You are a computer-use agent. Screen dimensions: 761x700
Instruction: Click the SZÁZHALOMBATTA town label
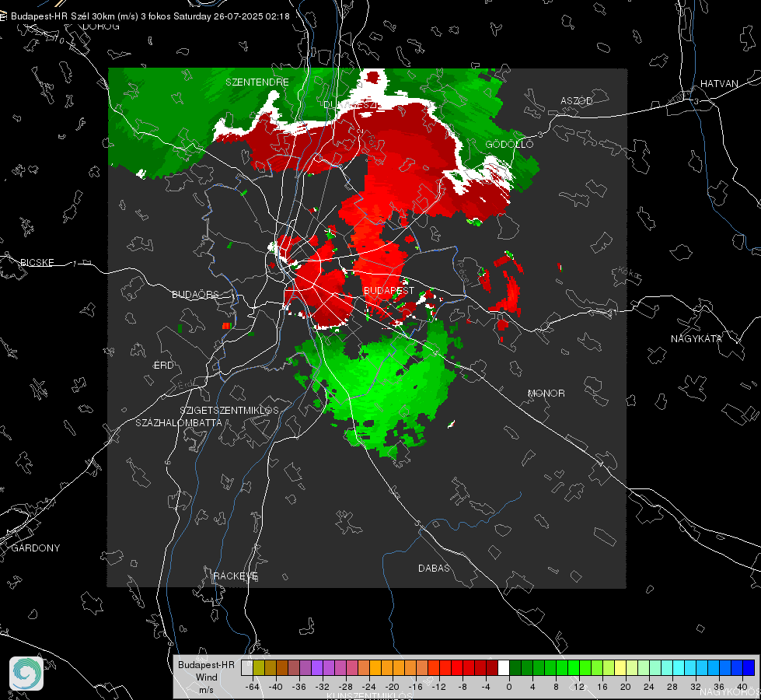[x=179, y=422]
